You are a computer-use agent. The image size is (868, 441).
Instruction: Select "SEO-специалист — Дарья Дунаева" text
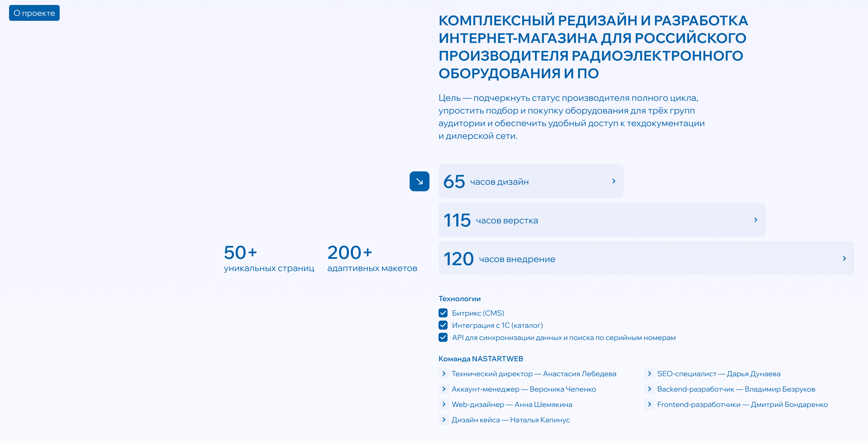[x=719, y=373]
